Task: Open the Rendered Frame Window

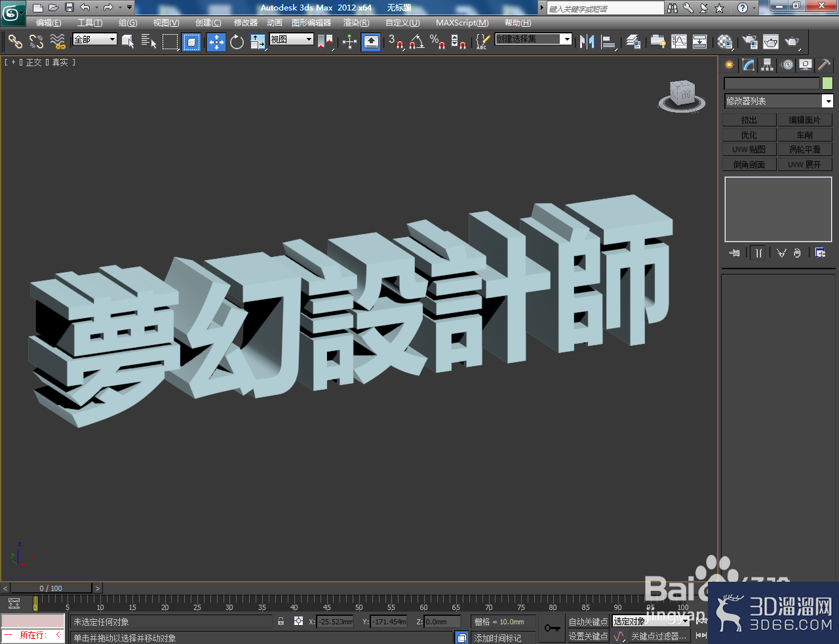Action: tap(771, 42)
